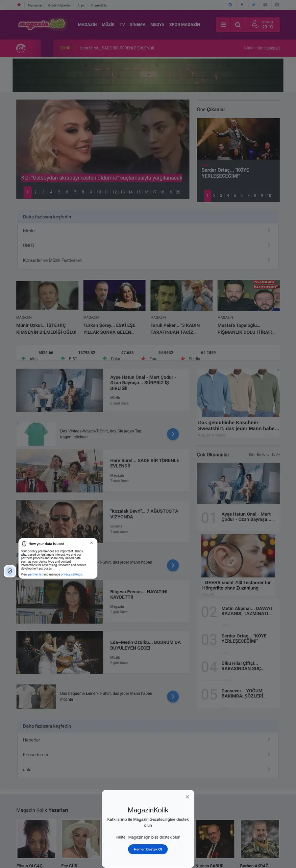Open Metin Akpınar DAVAYI KAZANDI item
The image size is (296, 868).
pos(247,611)
